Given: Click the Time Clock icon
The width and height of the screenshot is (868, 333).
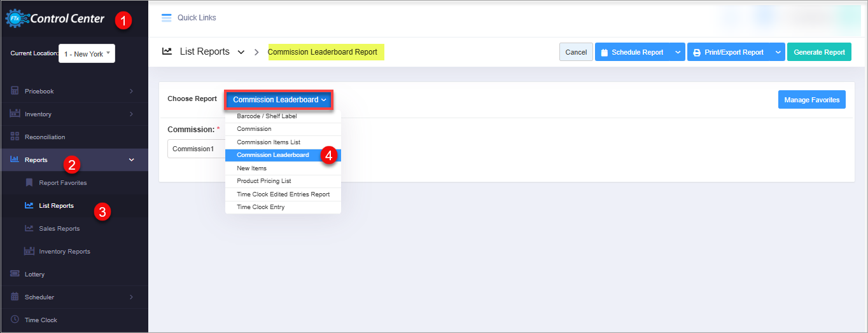Looking at the screenshot, I should pyautogui.click(x=15, y=320).
